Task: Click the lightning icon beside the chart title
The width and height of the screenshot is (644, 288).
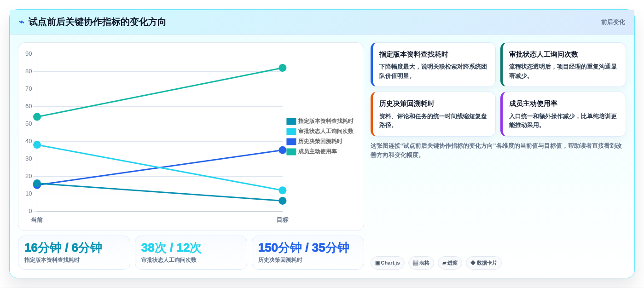Action: (22, 22)
